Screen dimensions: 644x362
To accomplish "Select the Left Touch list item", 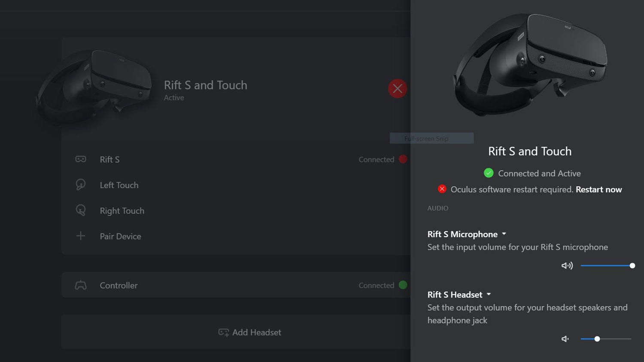I will coord(119,185).
